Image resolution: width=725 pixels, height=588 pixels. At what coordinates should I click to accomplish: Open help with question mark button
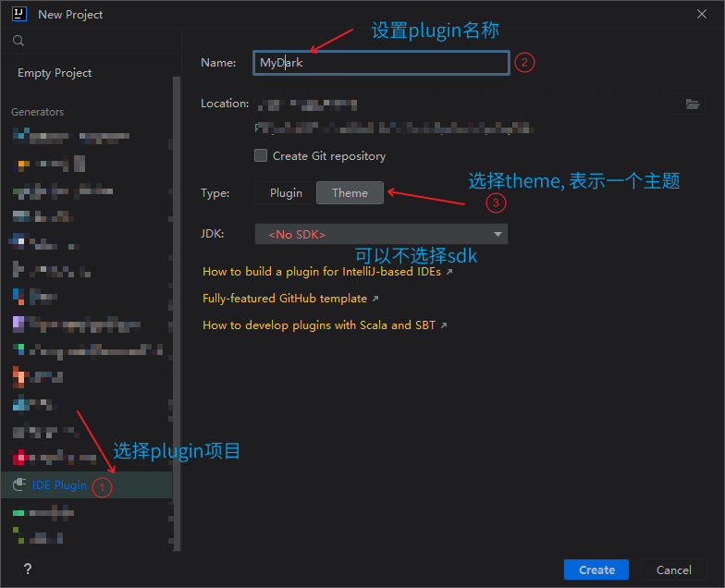coord(28,570)
